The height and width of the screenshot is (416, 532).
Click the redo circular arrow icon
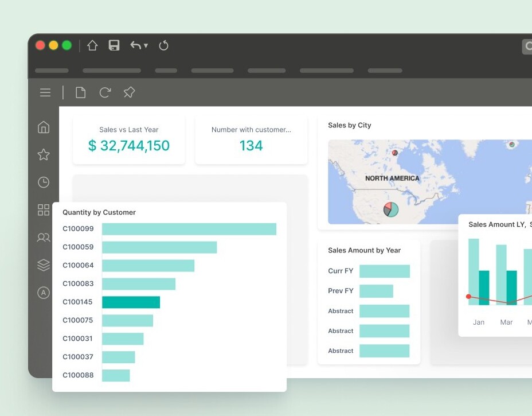coord(164,46)
